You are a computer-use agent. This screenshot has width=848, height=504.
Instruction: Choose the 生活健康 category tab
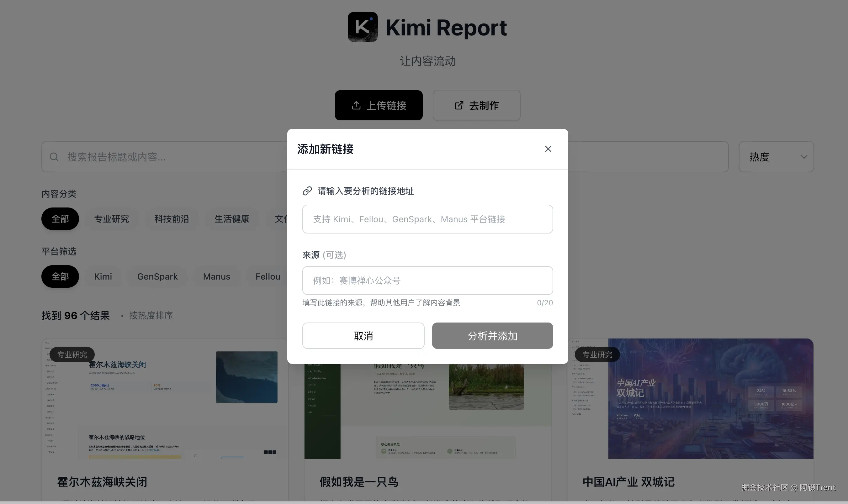click(232, 219)
